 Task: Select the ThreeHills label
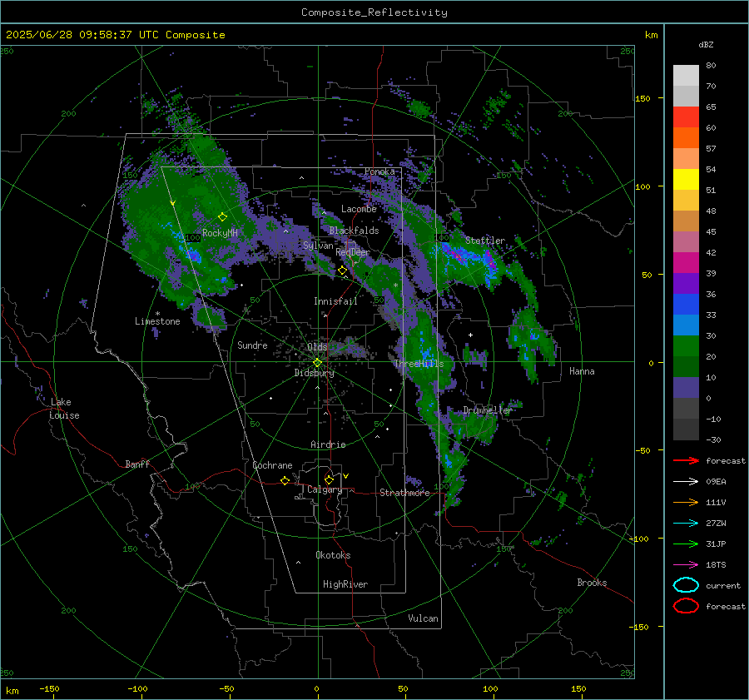(x=419, y=364)
